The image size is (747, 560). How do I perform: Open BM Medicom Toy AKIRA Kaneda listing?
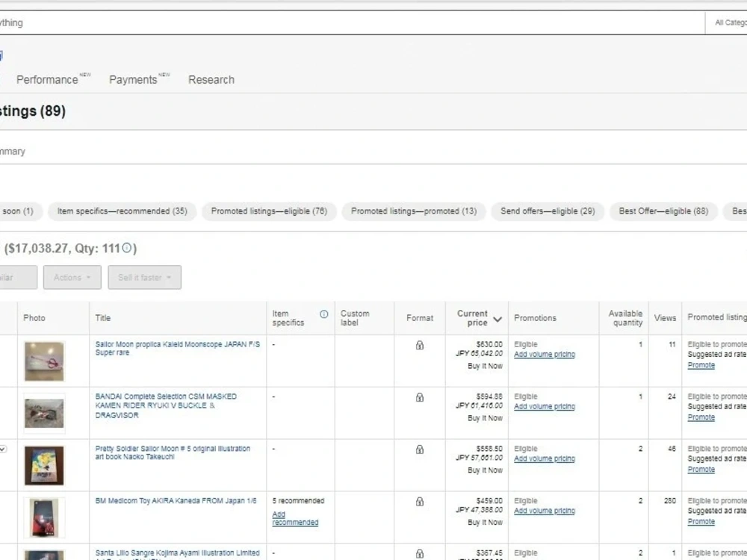[176, 500]
